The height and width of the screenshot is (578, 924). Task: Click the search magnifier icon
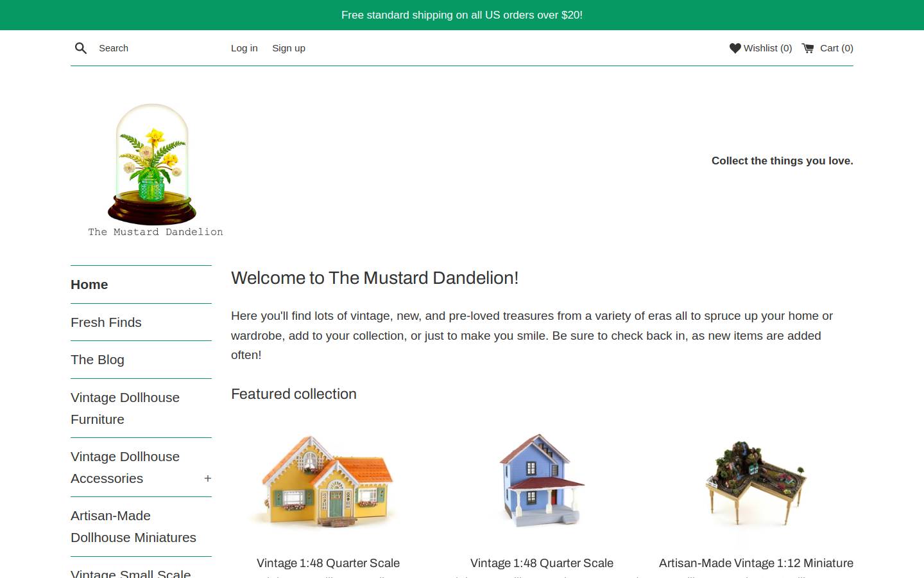coord(81,48)
